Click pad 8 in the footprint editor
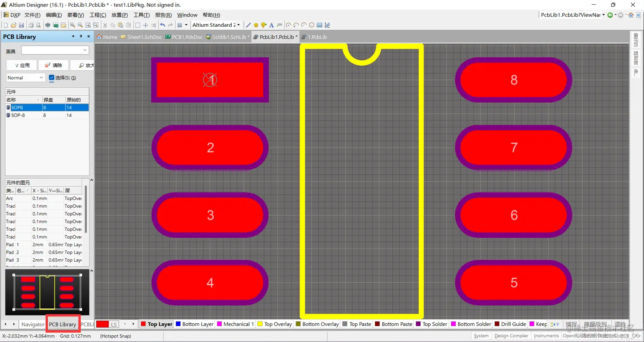 click(514, 80)
